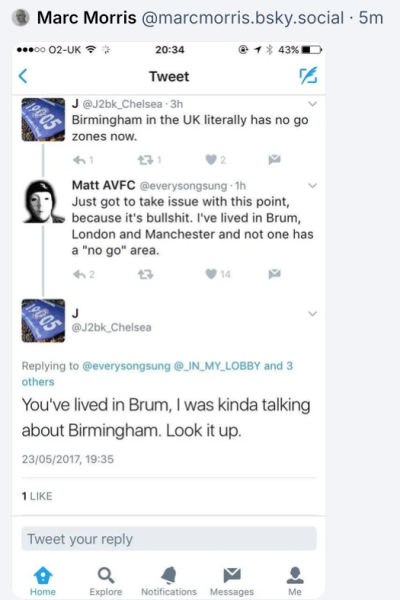Send J's first tweet via direct message
400x600 pixels.
pyautogui.click(x=274, y=160)
